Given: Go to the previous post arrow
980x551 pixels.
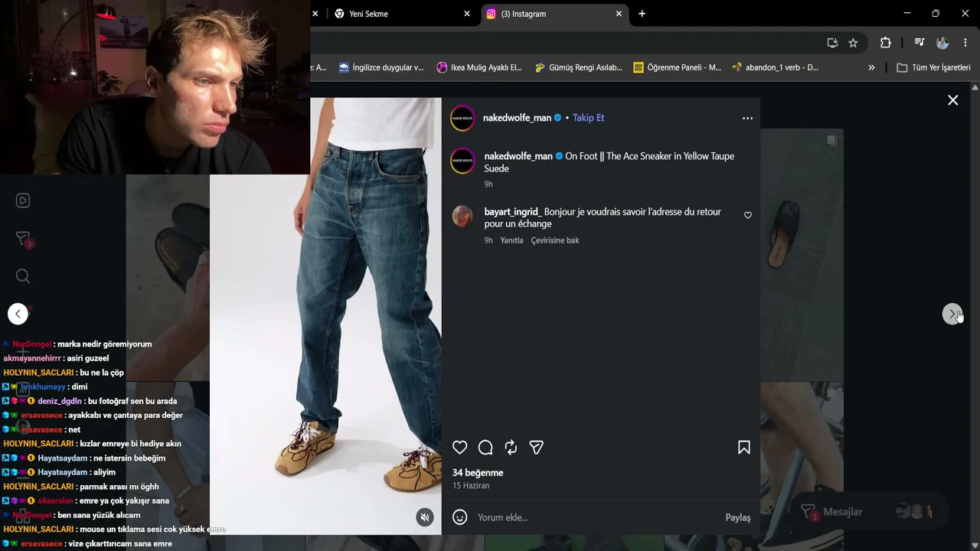Looking at the screenshot, I should tap(18, 314).
